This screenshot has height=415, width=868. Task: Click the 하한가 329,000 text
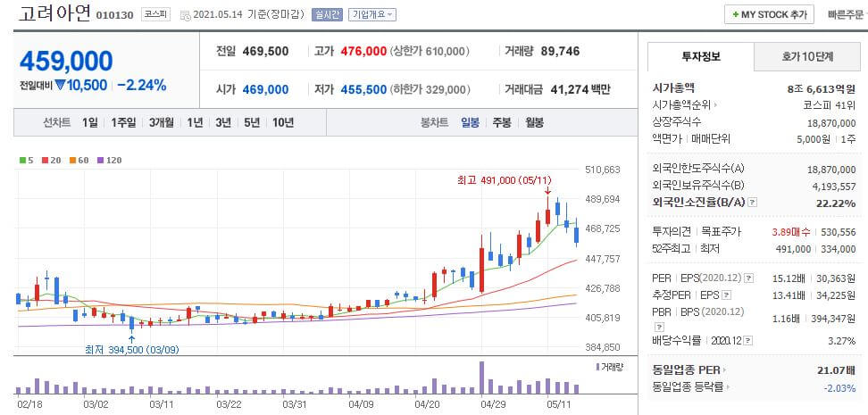coord(430,89)
